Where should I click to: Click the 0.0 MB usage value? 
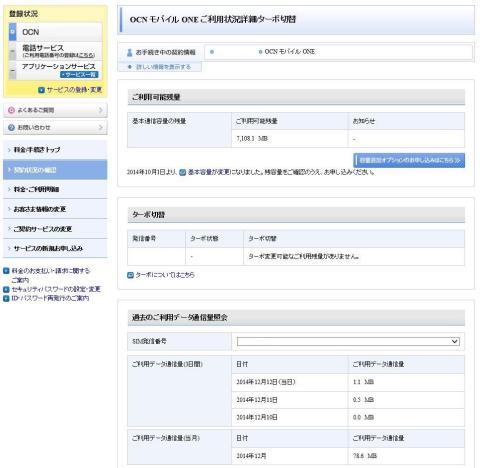pos(363,417)
